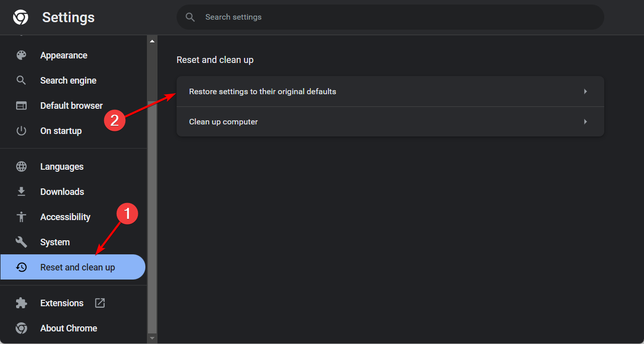This screenshot has width=644, height=344.
Task: Focus the Search settings input field
Action: [x=390, y=17]
